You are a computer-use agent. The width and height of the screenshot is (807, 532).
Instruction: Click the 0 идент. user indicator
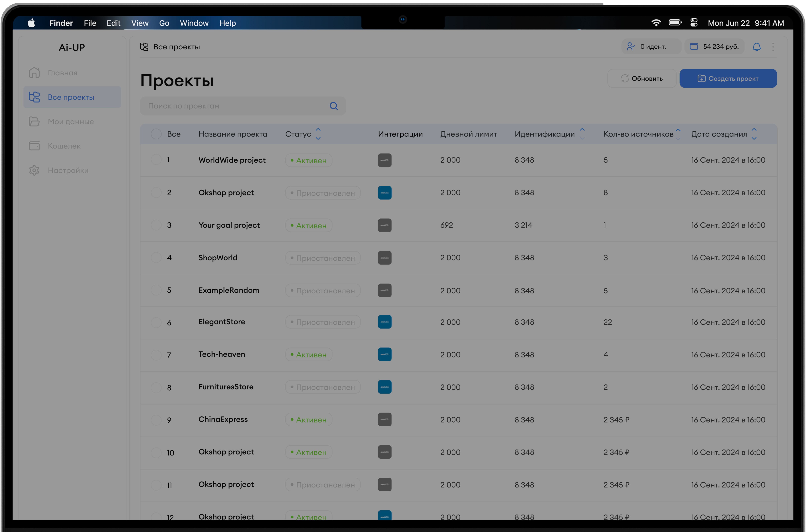(651, 46)
